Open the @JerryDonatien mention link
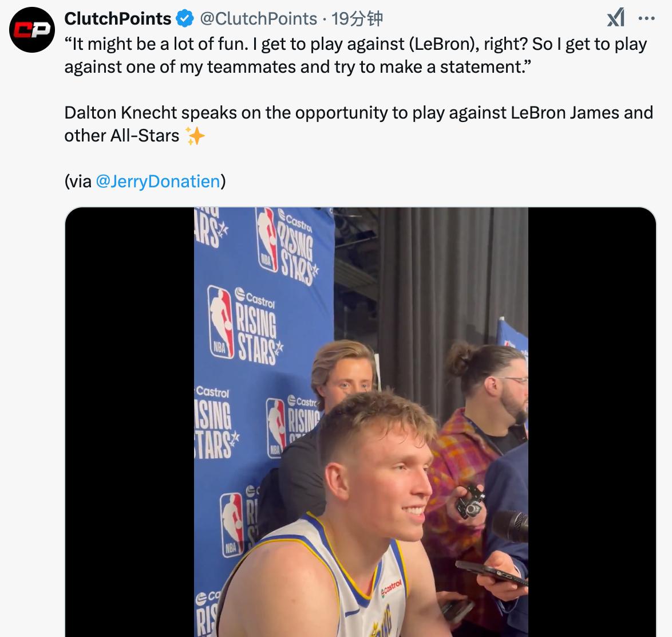 pos(158,182)
